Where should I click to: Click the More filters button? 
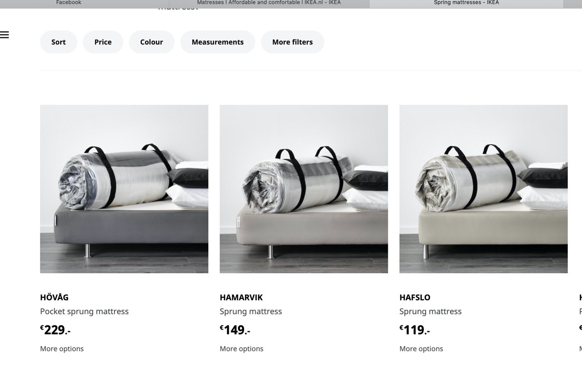pyautogui.click(x=292, y=42)
